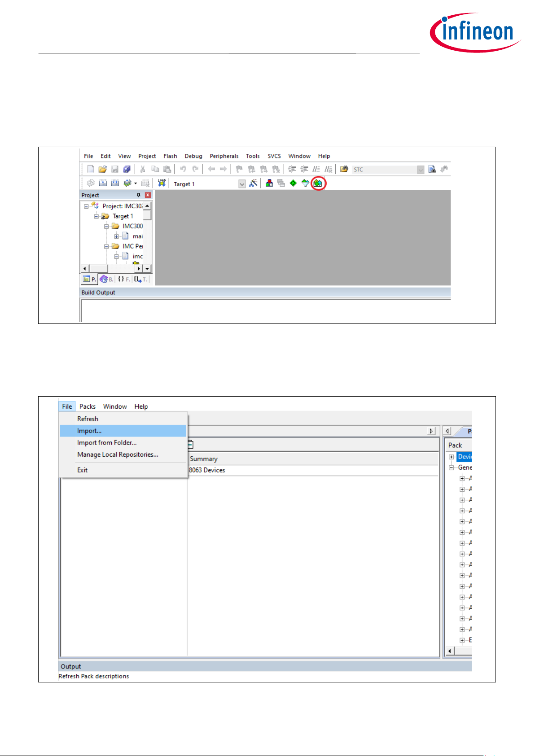Switch to the Books tab in Project panel
This screenshot has width=535, height=756.
(x=106, y=279)
